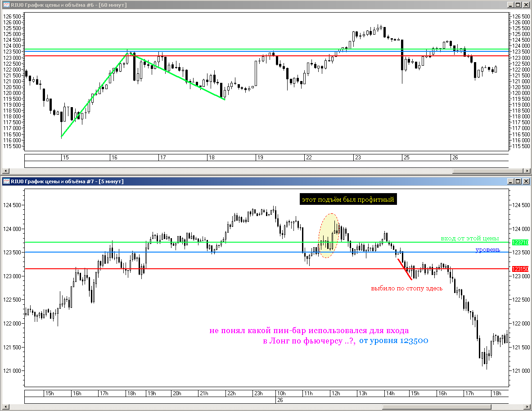Click the 21h time label on the 5-minute chart
Image resolution: width=532 pixels, height=411 pixels.
pyautogui.click(x=204, y=393)
